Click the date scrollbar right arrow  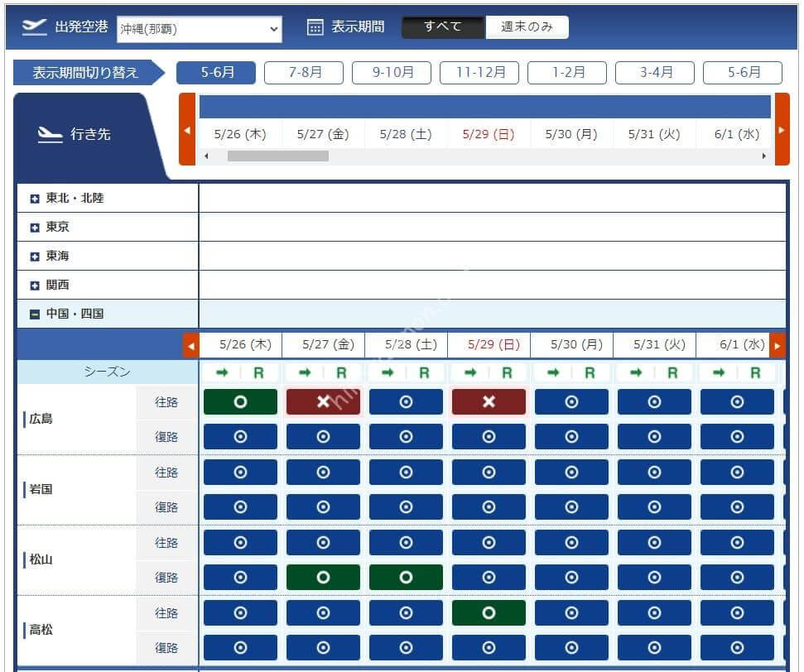click(x=764, y=156)
